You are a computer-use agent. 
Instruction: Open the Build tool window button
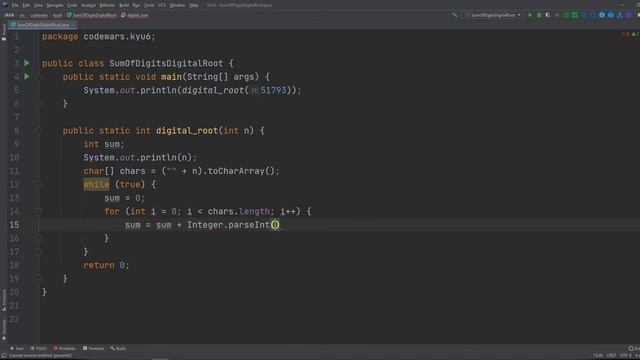pyautogui.click(x=118, y=349)
